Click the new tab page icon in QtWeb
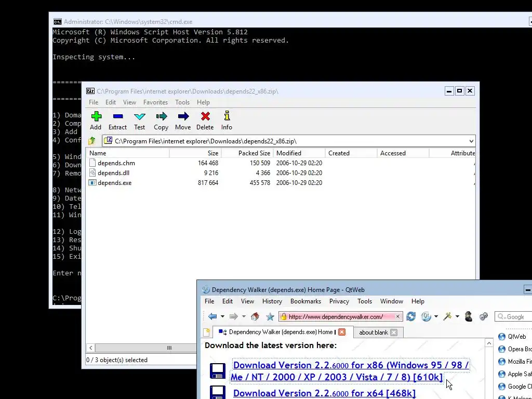 [206, 332]
